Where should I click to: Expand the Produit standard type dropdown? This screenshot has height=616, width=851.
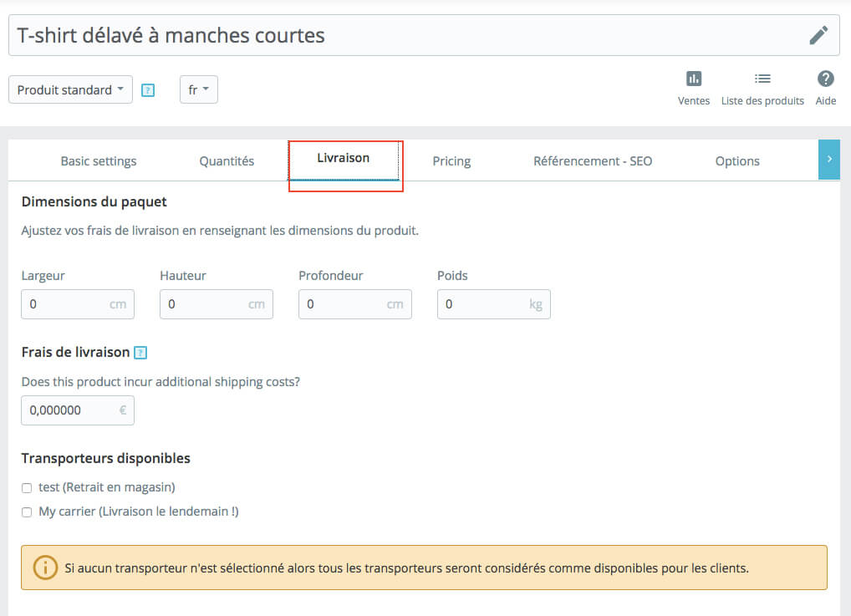pos(70,90)
